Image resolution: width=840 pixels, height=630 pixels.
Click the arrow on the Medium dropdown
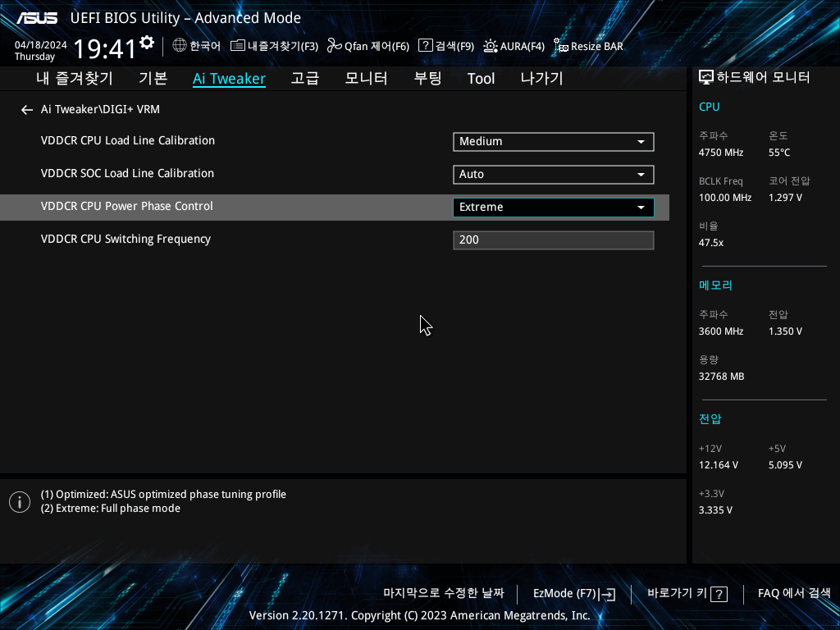click(641, 142)
